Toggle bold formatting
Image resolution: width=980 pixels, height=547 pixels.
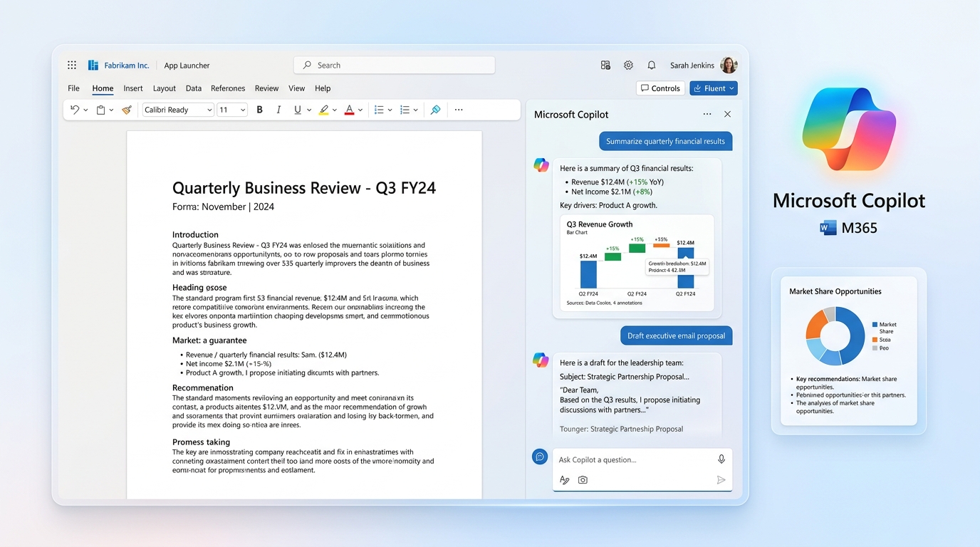[259, 110]
